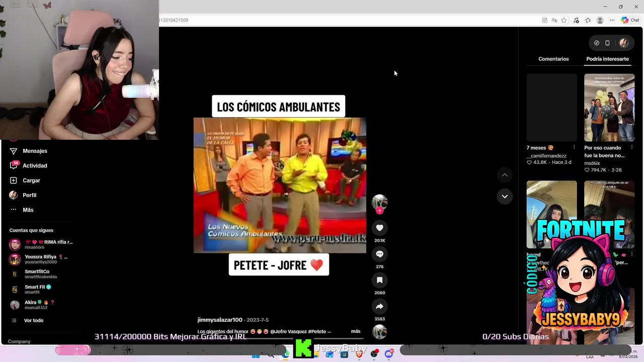Open msd6ix account link

tap(592, 163)
